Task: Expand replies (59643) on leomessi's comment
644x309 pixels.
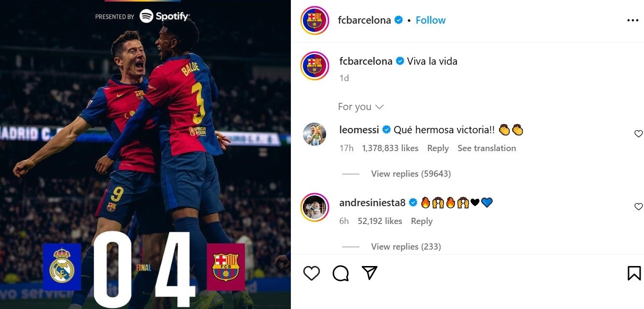Action: point(411,174)
